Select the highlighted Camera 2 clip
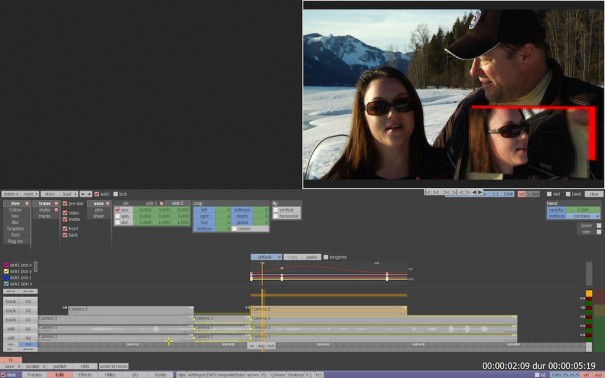 (329, 310)
